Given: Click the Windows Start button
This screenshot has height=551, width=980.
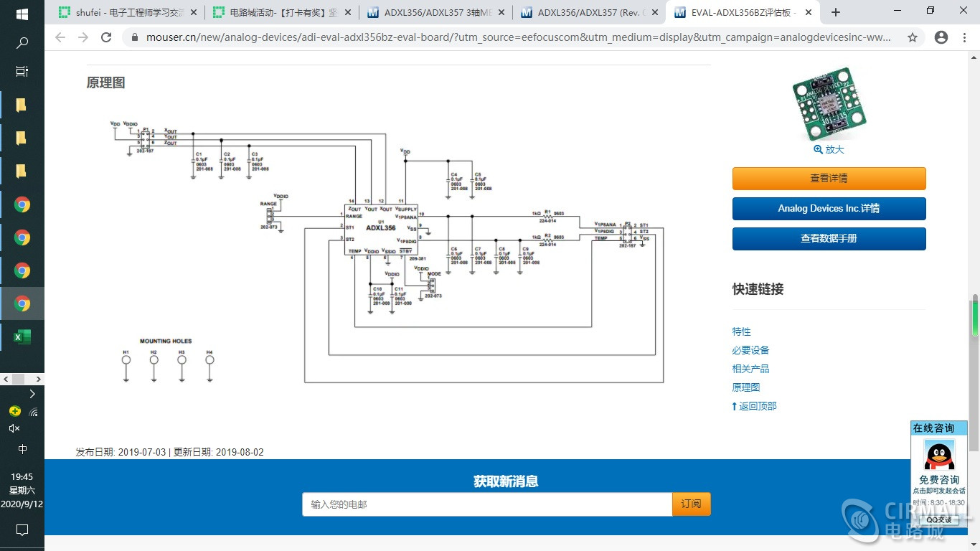Looking at the screenshot, I should [22, 14].
